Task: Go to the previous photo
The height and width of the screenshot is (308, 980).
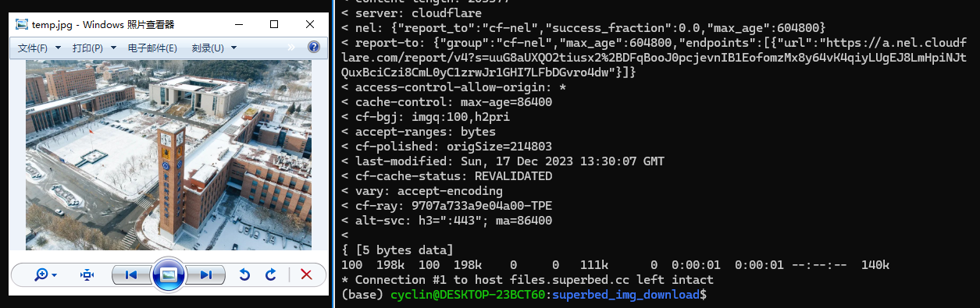Action: coord(131,274)
